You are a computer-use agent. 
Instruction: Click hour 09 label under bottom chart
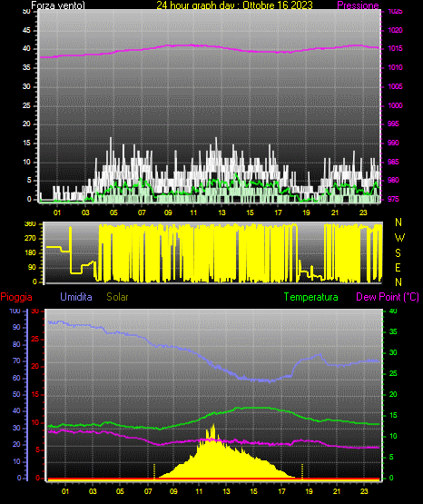point(173,491)
